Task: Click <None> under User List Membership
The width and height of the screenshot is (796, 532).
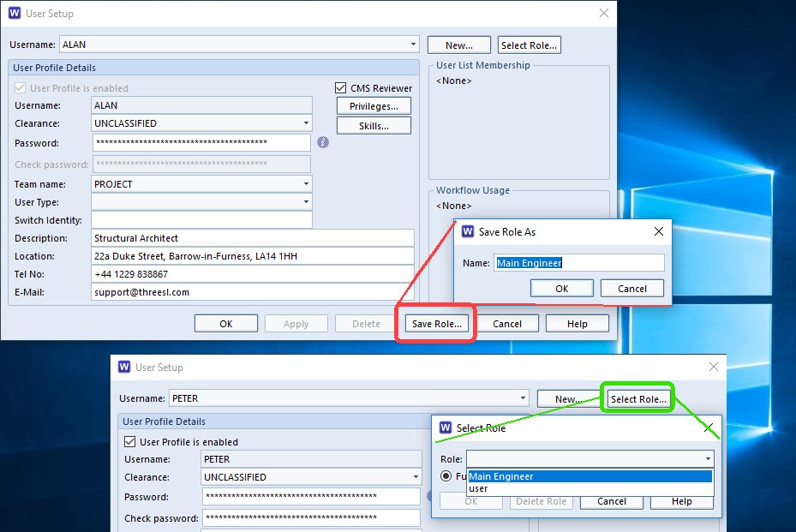Action: 454,81
